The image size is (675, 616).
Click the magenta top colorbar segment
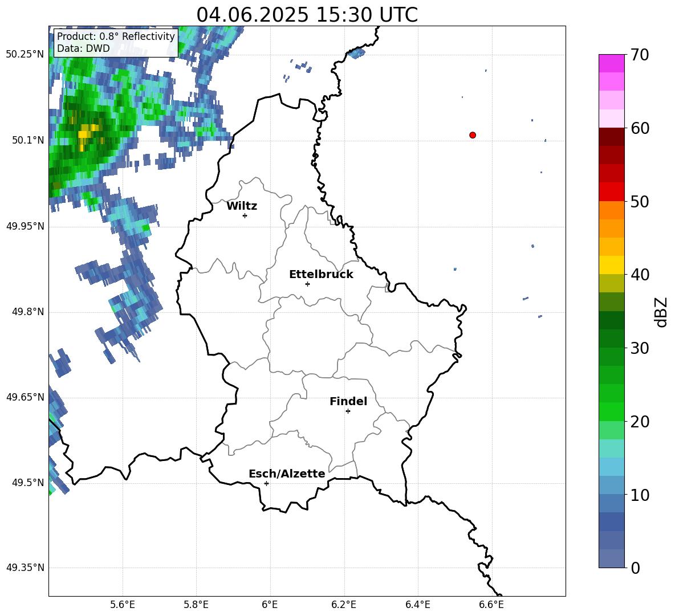click(612, 63)
